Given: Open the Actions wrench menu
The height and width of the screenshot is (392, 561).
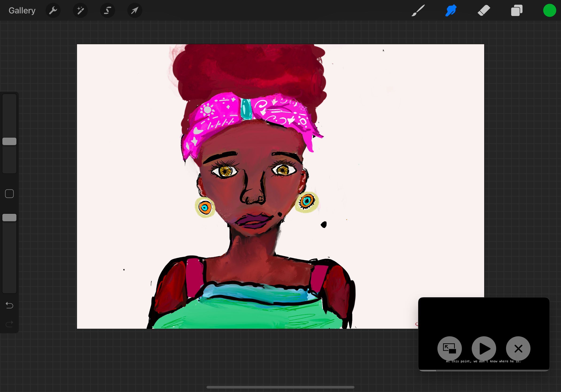Looking at the screenshot, I should point(53,11).
